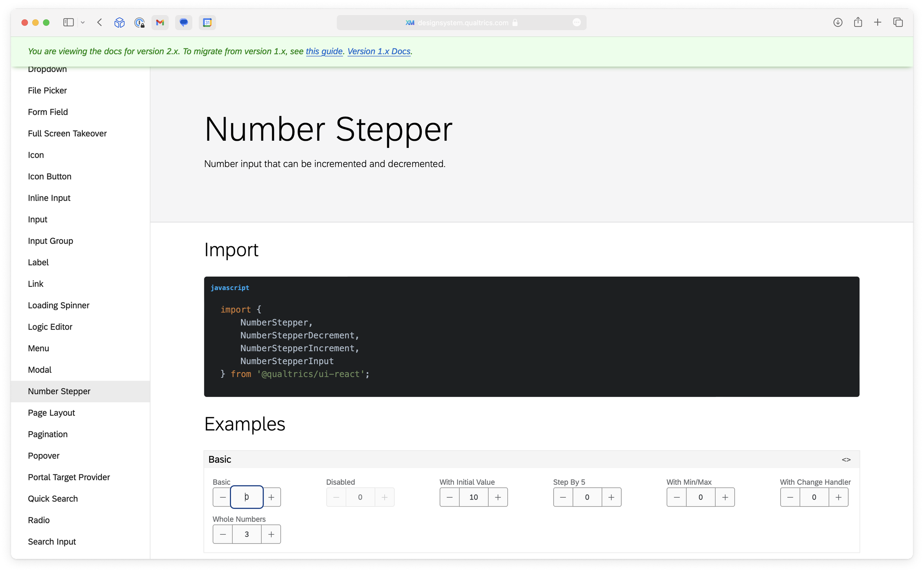This screenshot has height=572, width=924.
Task: Open the Share icon
Action: click(x=857, y=22)
